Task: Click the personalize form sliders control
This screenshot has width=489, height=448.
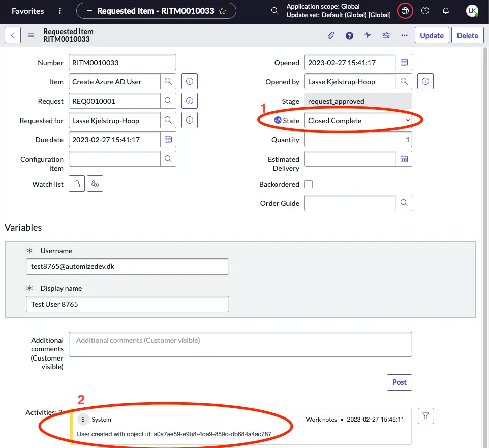Action: [x=386, y=35]
